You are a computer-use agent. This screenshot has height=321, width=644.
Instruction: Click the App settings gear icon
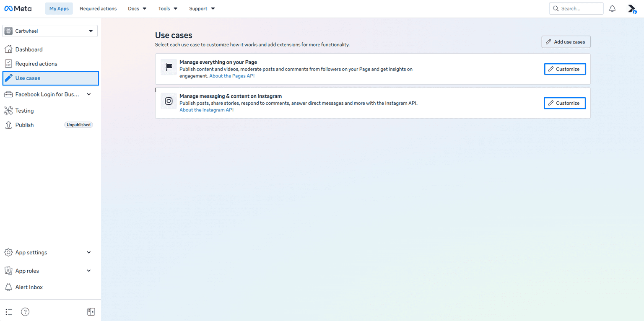coord(8,252)
